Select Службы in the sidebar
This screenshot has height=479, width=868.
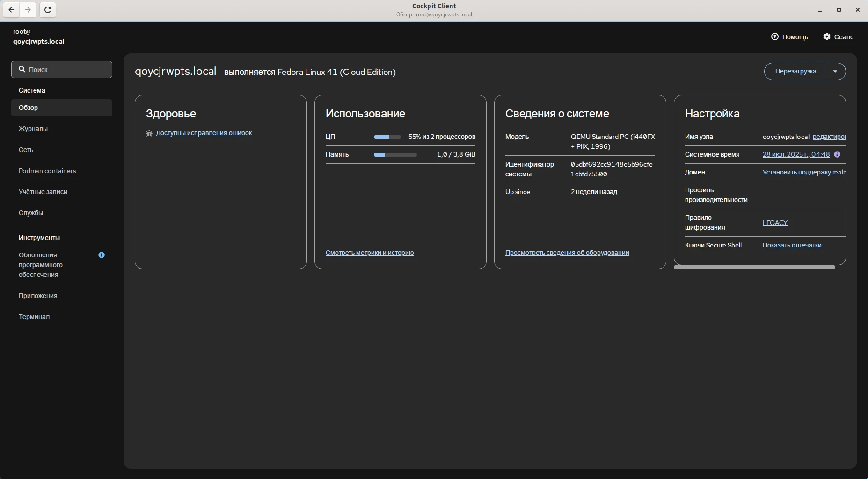[31, 213]
